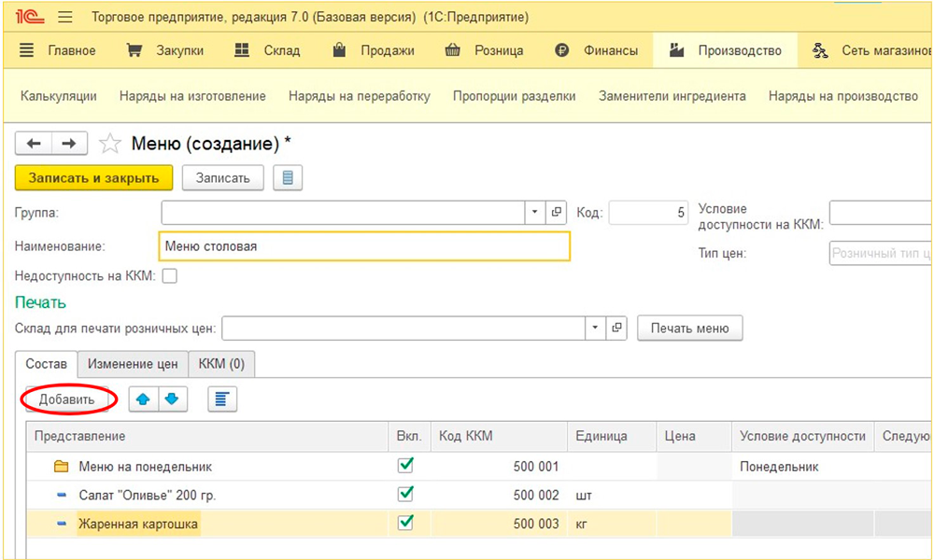Uncheck Вкл. for Жаренная картошка
This screenshot has height=560, width=934.
click(x=405, y=523)
